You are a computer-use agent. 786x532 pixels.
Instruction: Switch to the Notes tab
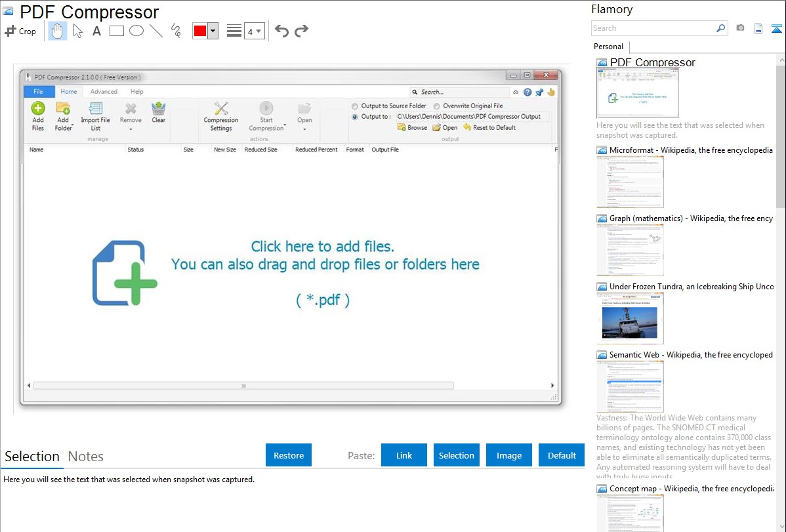click(86, 457)
